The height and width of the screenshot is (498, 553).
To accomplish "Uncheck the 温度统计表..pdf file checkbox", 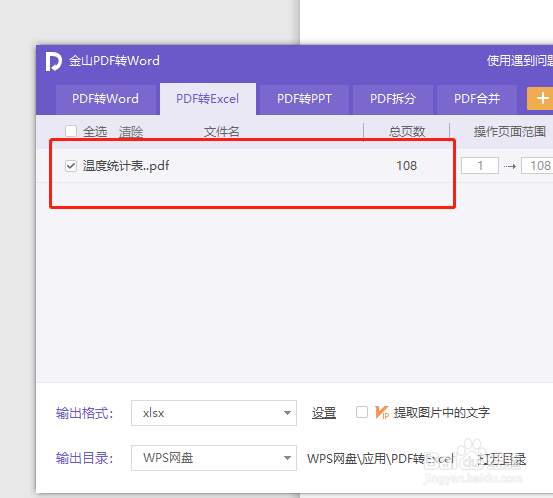I will pos(71,165).
